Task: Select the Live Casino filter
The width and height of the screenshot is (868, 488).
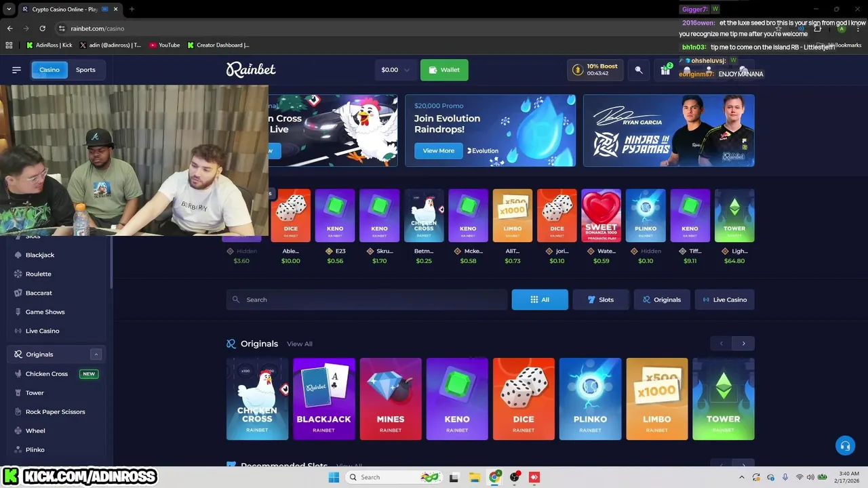Action: tap(725, 300)
